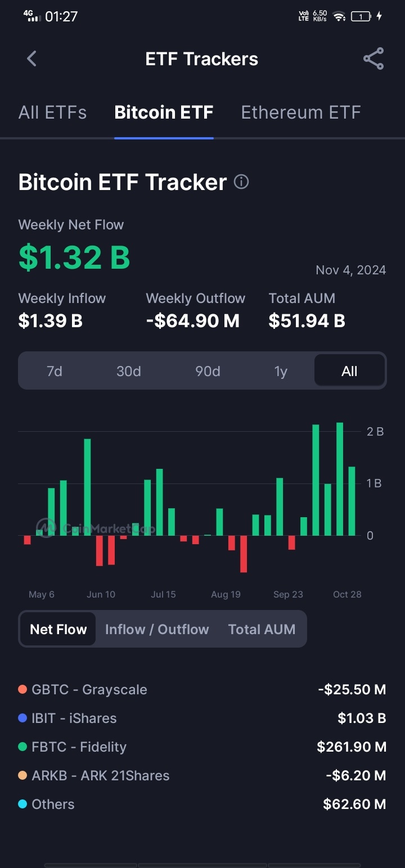
Task: Tap the Nov 4, 2024 date
Action: coord(351,270)
